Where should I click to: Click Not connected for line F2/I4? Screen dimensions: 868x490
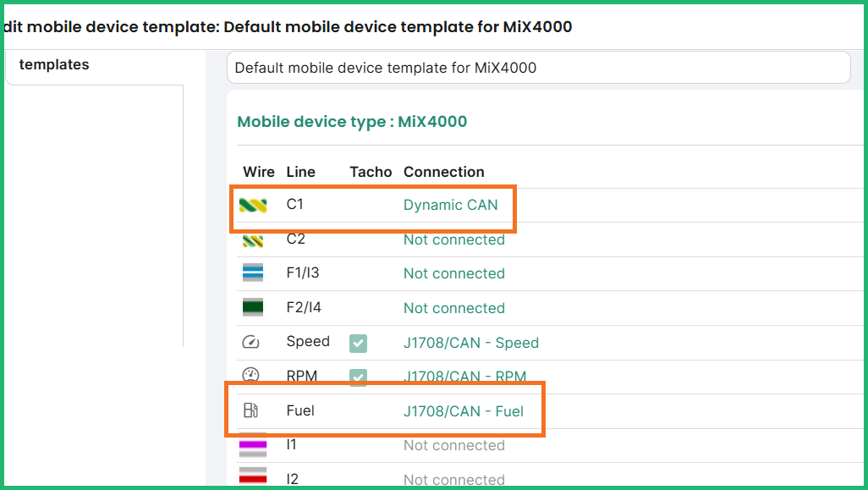(453, 308)
